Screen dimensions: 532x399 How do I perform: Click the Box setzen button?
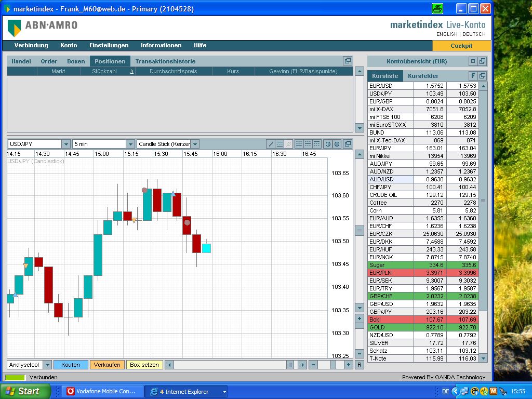(144, 365)
